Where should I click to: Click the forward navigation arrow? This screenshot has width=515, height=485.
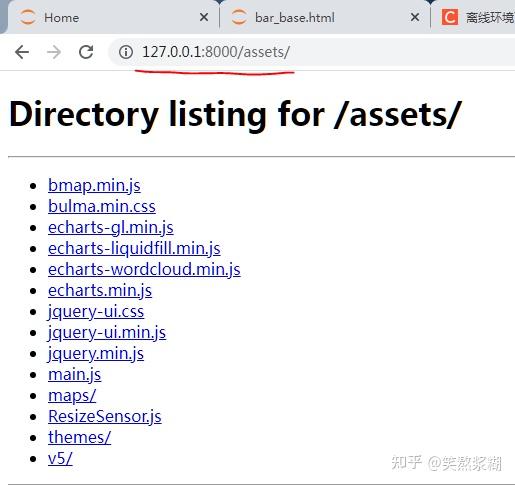tap(54, 52)
